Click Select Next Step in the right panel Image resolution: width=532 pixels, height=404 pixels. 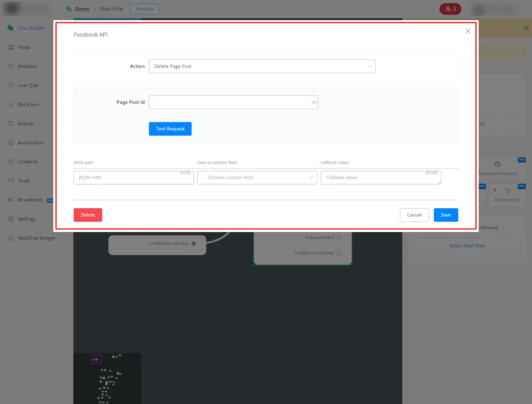pos(467,246)
